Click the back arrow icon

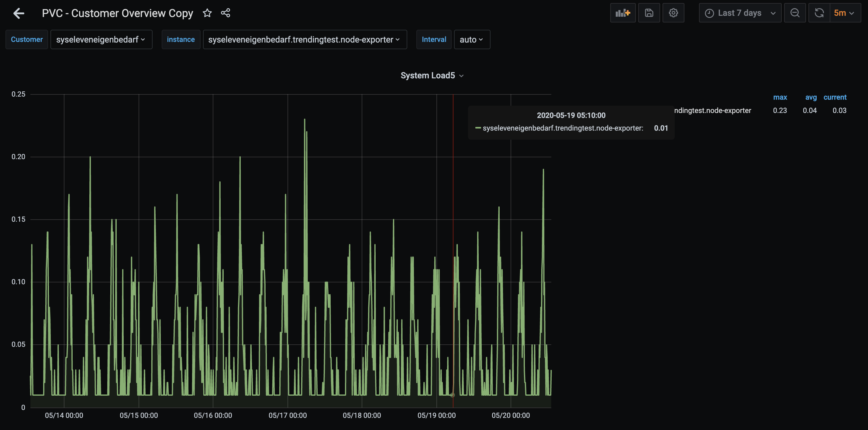click(19, 13)
